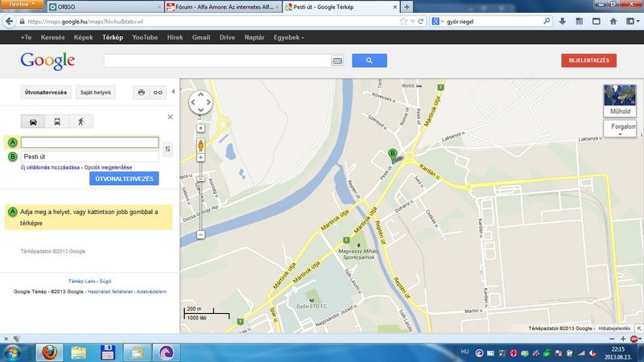Click the Street View pegman

click(x=200, y=146)
